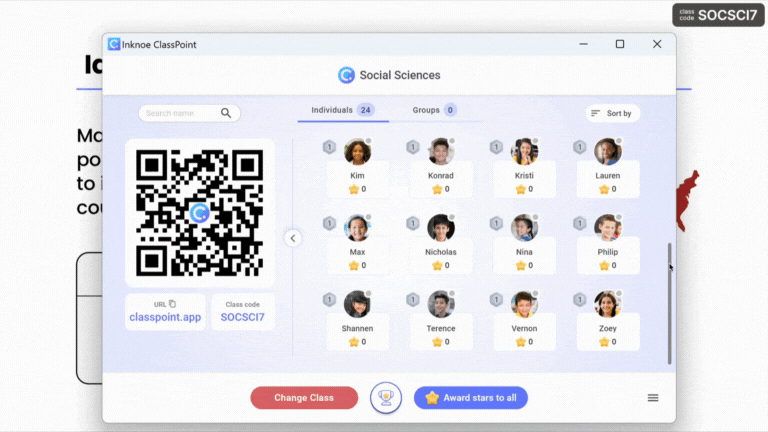The width and height of the screenshot is (768, 432).
Task: Select Philip's avatar photo
Action: click(x=608, y=228)
